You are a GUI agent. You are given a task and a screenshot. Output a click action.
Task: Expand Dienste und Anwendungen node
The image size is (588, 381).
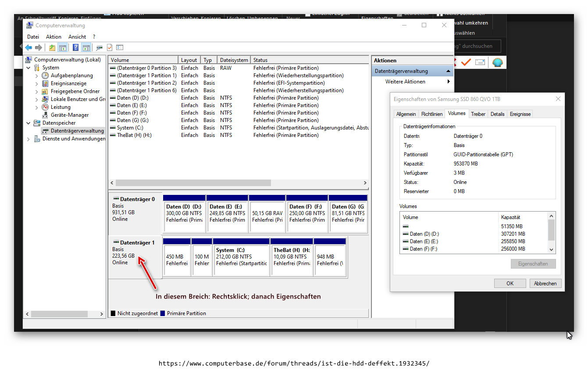click(x=29, y=139)
